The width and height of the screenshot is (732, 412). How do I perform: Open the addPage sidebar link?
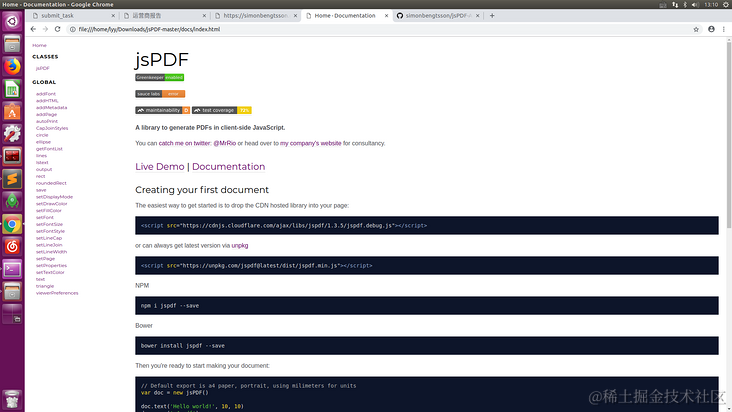pos(46,114)
